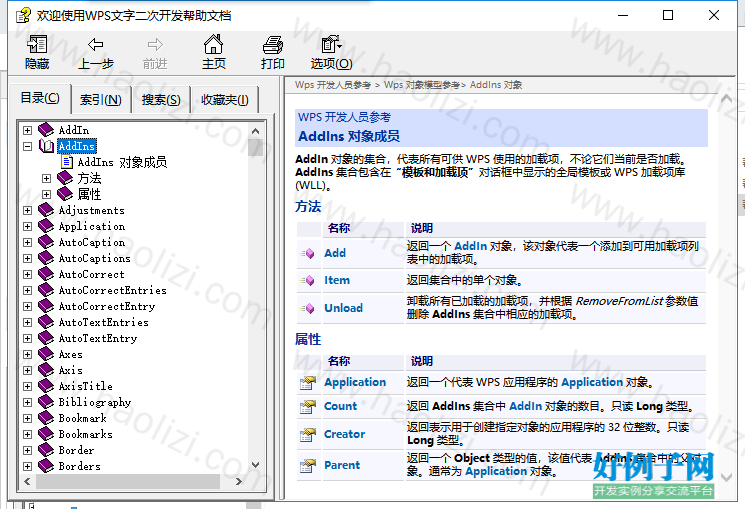
Task: Click the property icon next to Parent
Action: click(x=308, y=465)
